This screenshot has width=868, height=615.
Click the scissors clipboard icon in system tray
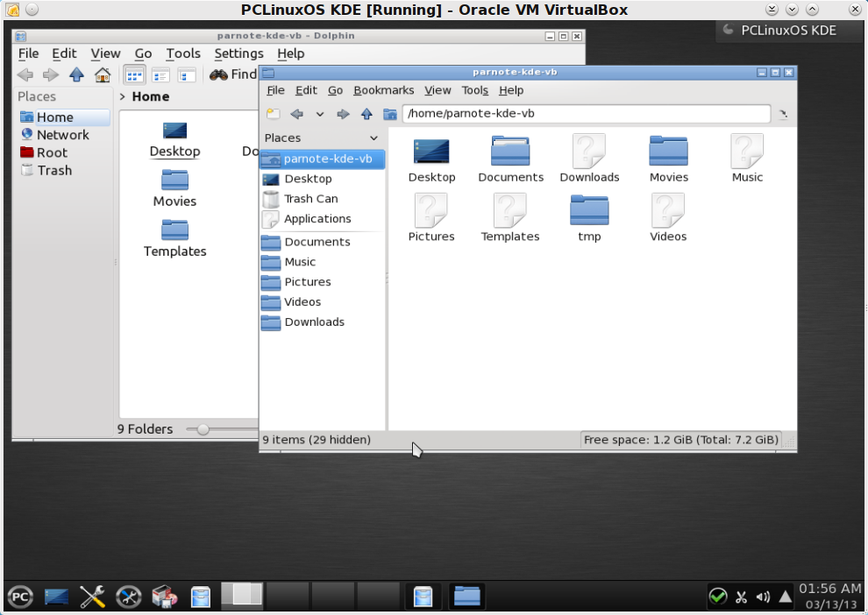[x=741, y=597]
